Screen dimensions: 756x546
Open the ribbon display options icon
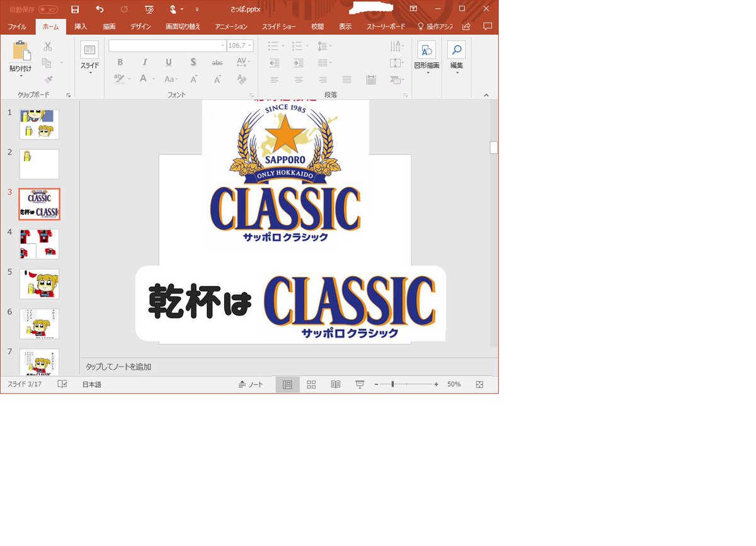(x=413, y=9)
